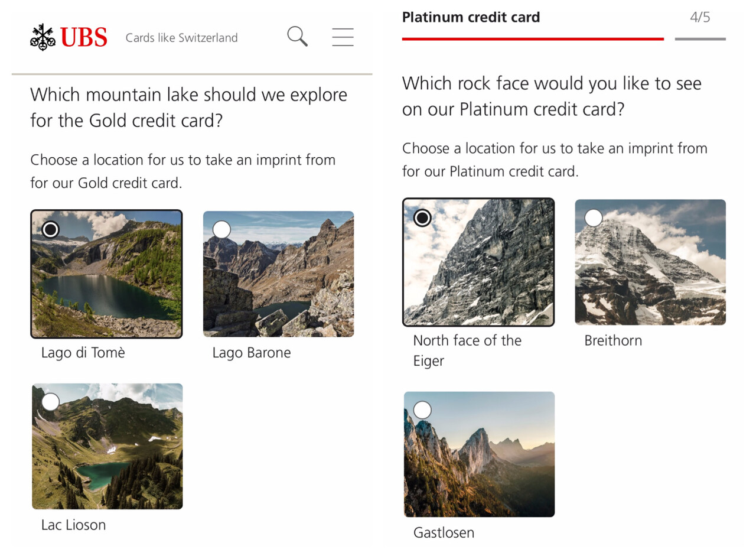This screenshot has width=756, height=559.
Task: Choose the Gastlosen radio button
Action: click(422, 409)
